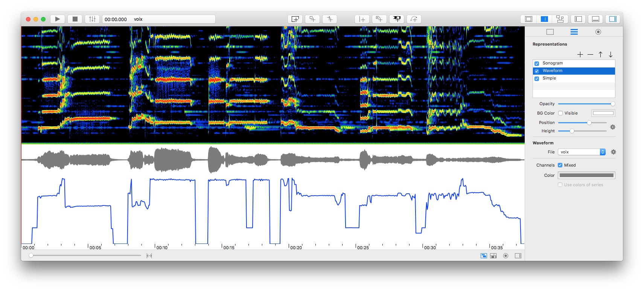
Task: Click the 00:30 mark on timeline ruler
Action: pos(430,248)
